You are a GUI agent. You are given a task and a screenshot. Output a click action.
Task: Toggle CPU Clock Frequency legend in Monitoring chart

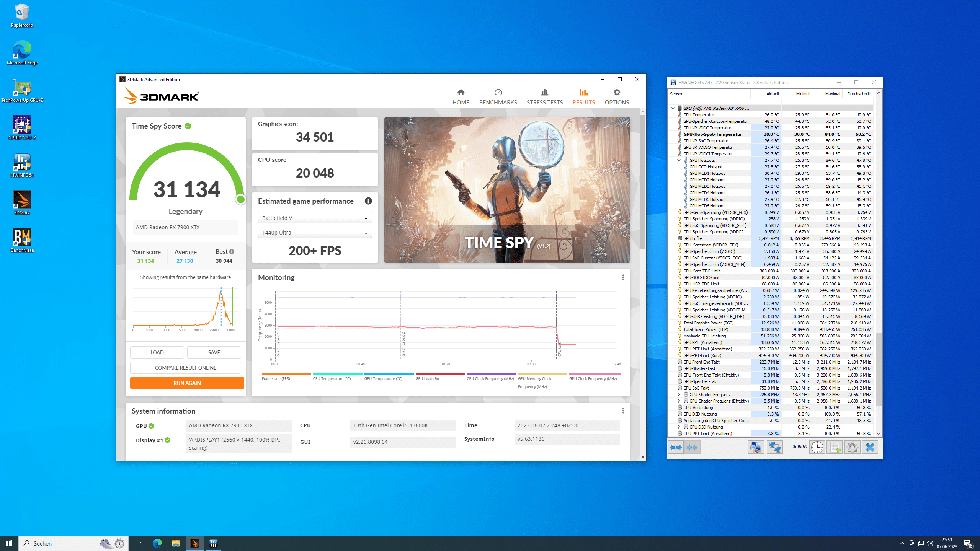tap(490, 378)
